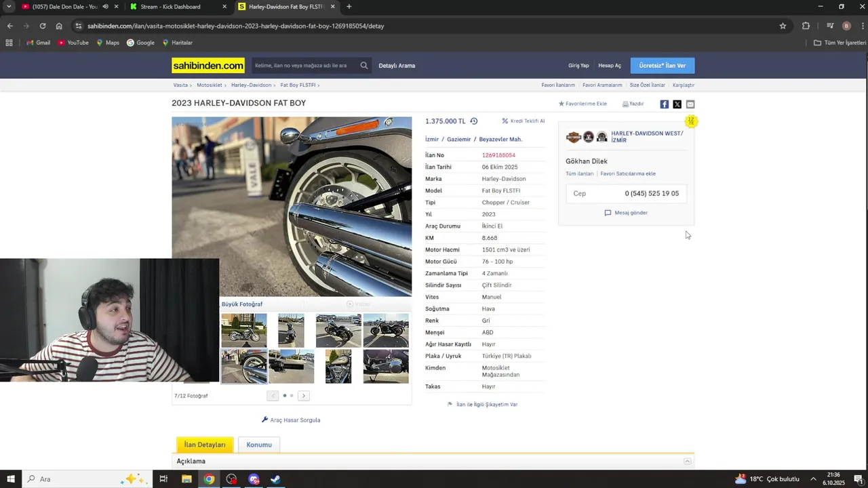This screenshot has width=868, height=488.
Task: Open Karşılaştır link
Action: 684,85
